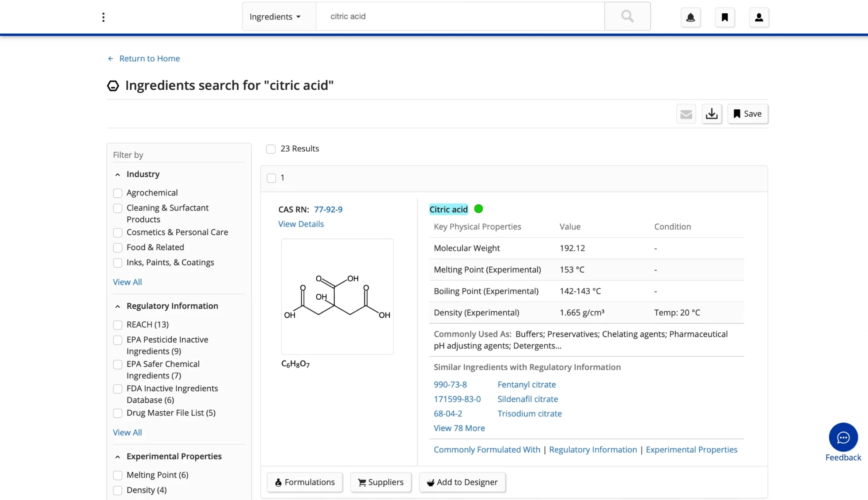The height and width of the screenshot is (500, 868).
Task: Collapse the Industry filter section
Action: click(x=118, y=175)
